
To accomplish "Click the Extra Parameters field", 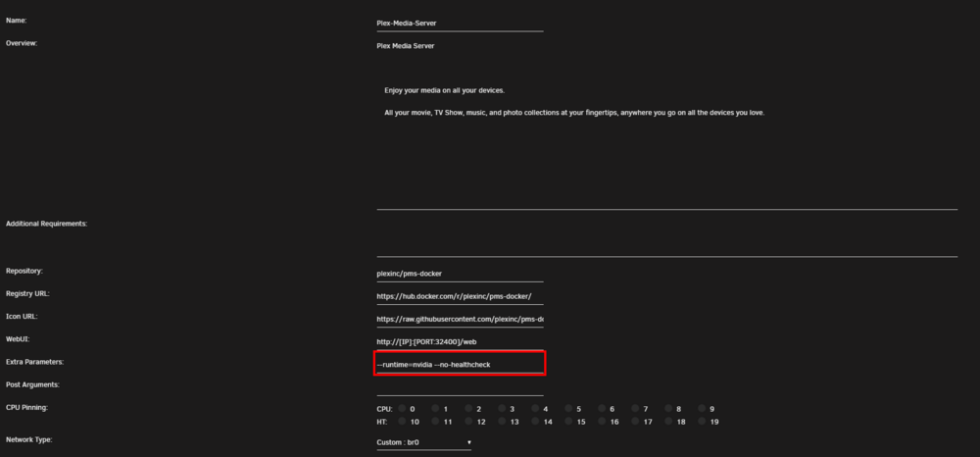I will (460, 364).
